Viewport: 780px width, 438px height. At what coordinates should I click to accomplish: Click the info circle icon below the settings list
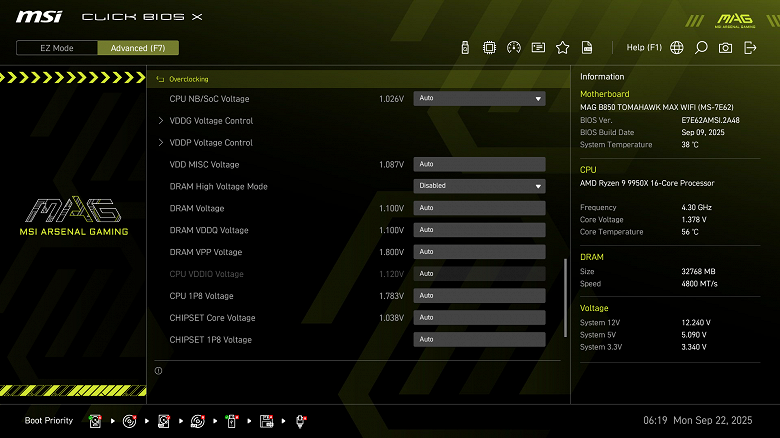(x=158, y=371)
